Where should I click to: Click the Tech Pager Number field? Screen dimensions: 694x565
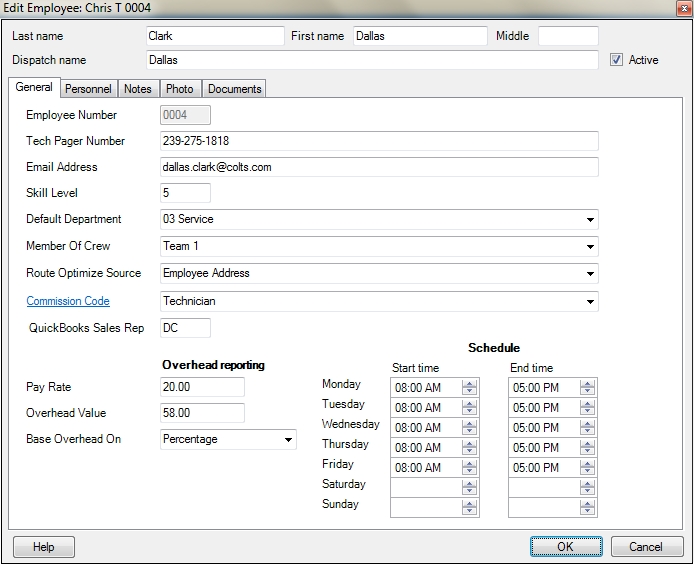(x=379, y=141)
